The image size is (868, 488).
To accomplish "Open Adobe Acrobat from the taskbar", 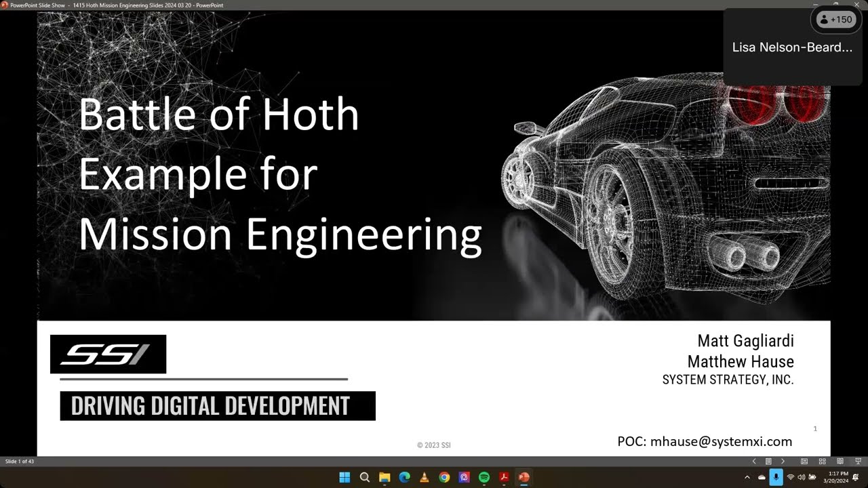I will pos(504,477).
